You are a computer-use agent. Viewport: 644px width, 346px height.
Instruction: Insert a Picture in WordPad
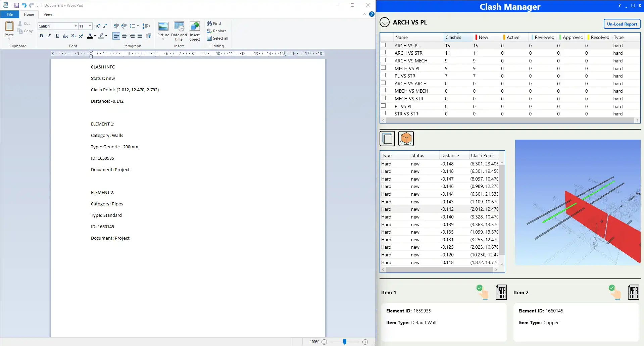(x=163, y=31)
